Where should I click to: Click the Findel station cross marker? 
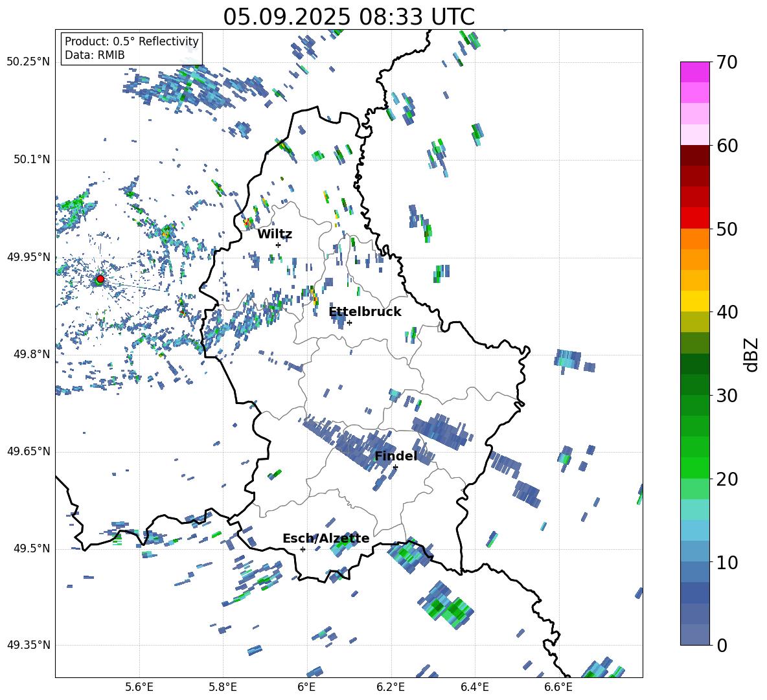click(x=395, y=468)
